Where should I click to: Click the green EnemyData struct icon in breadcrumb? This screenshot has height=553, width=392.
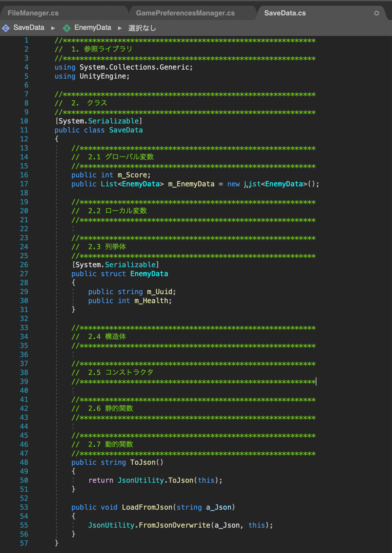point(67,28)
